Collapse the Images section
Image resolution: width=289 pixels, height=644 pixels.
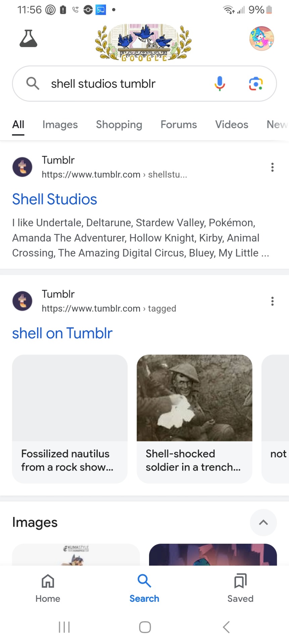click(x=263, y=522)
